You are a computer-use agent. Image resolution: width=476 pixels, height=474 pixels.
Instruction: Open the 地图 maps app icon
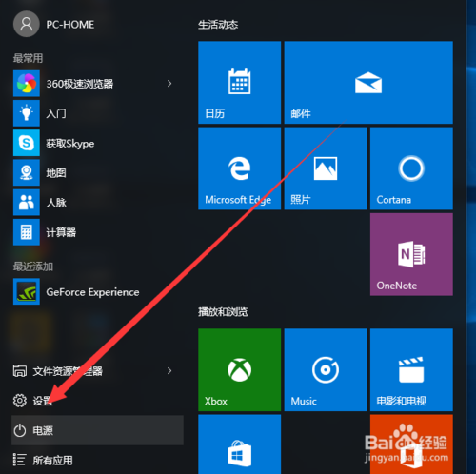point(27,172)
